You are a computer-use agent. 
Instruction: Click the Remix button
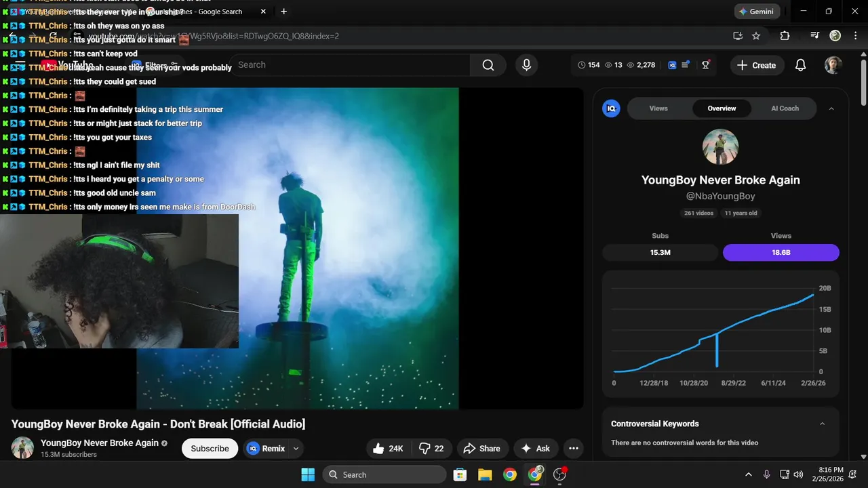pos(267,449)
